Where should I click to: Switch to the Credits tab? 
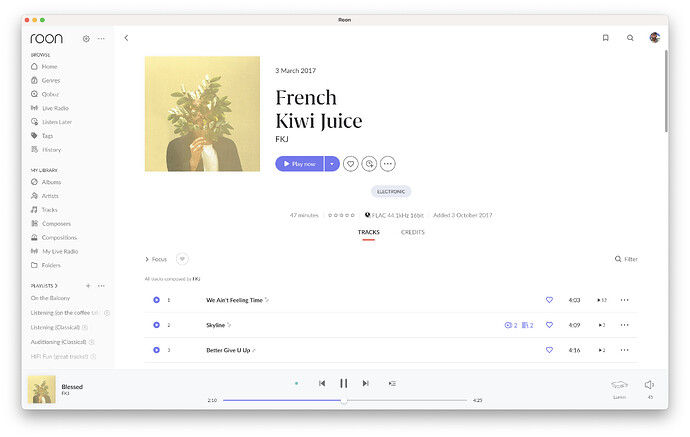click(x=412, y=232)
